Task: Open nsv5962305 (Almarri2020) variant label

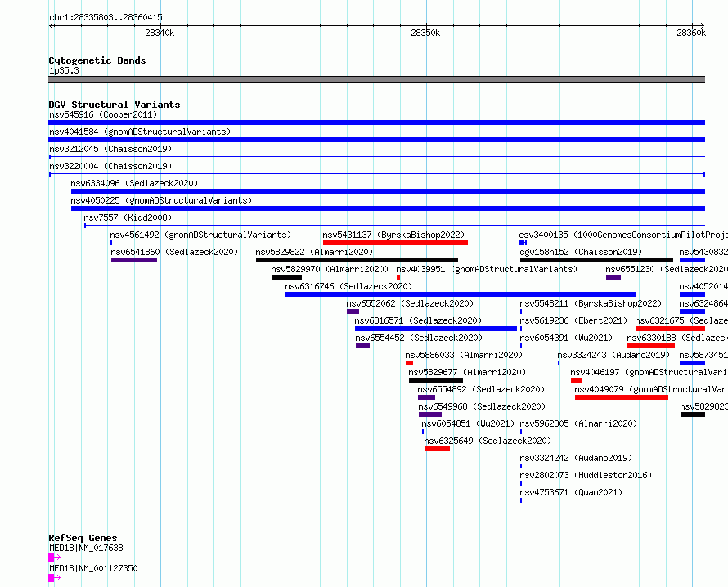Action: (578, 423)
